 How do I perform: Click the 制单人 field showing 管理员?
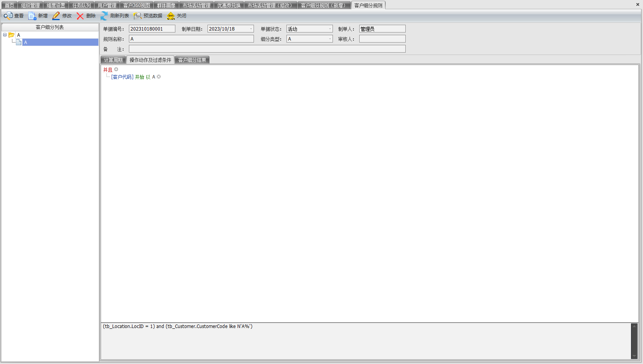pos(382,29)
